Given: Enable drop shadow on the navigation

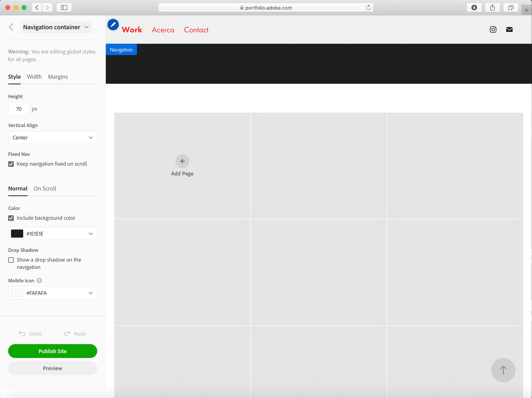Looking at the screenshot, I should click(11, 260).
